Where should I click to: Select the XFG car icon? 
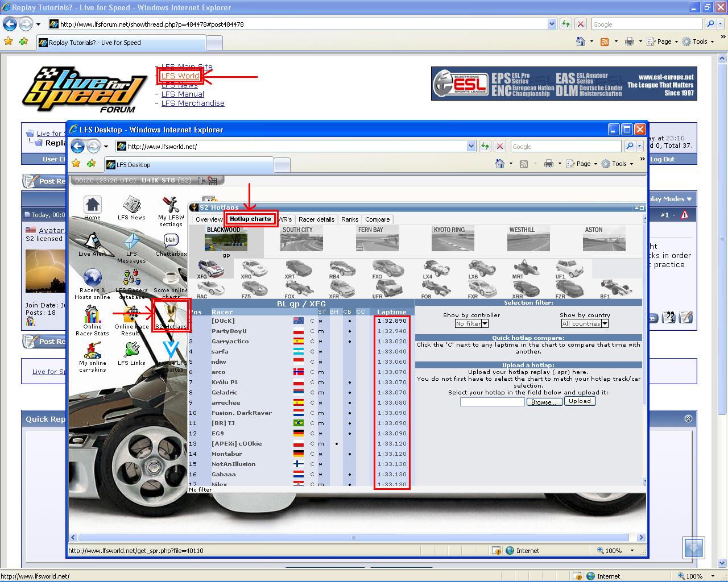(x=210, y=269)
